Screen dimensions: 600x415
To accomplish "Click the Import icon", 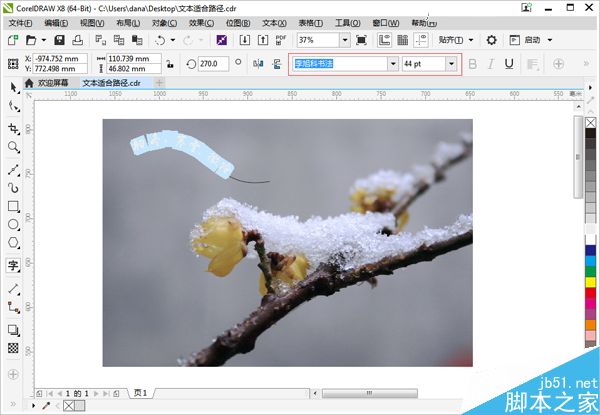I will [245, 40].
